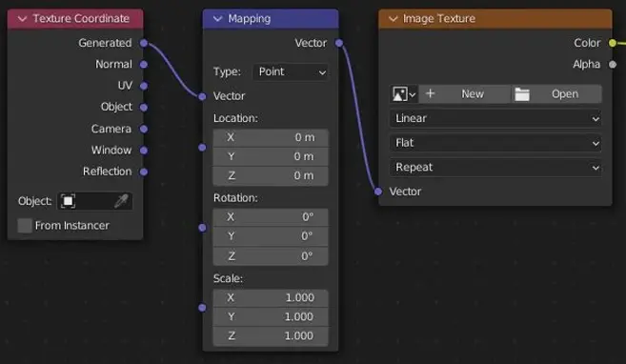Image resolution: width=626 pixels, height=364 pixels.
Task: Click the Rotation Z value field
Action: click(271, 256)
